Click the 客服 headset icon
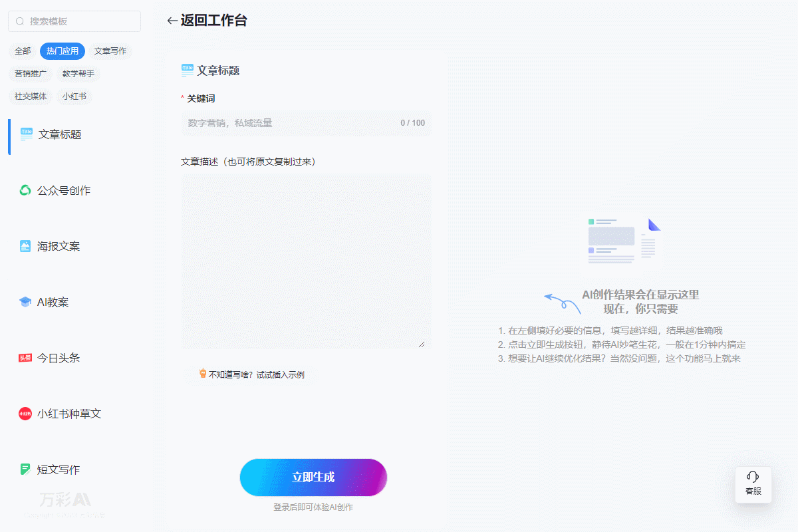This screenshot has height=532, width=798. click(753, 477)
